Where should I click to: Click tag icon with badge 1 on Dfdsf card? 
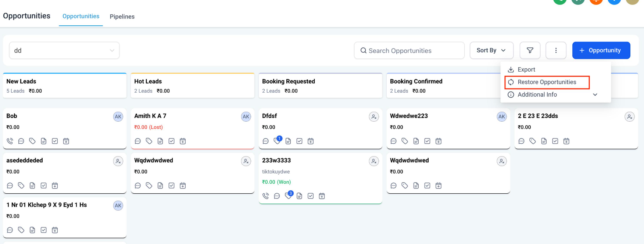[x=278, y=140]
